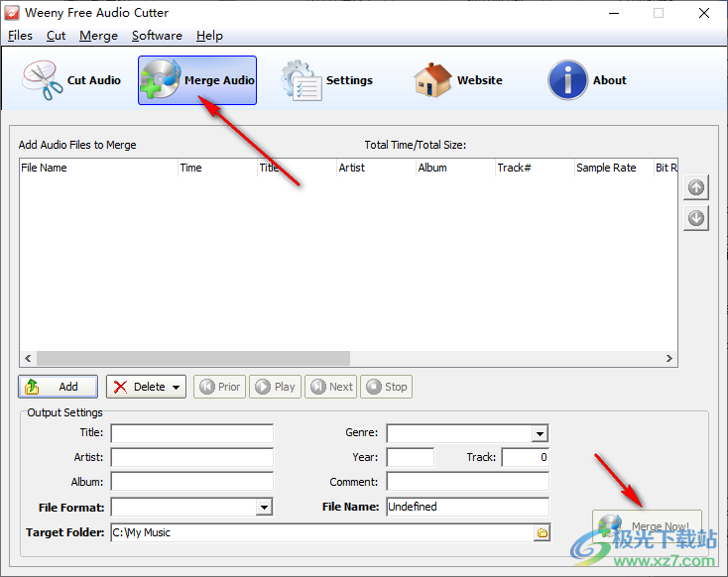Open the Settings panel
The image size is (728, 577).
(x=326, y=80)
